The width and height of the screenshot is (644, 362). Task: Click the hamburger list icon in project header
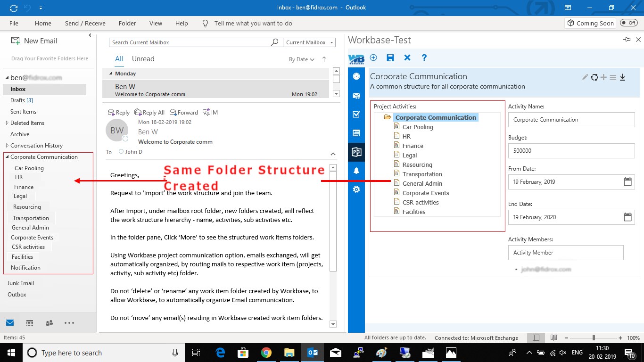613,77
